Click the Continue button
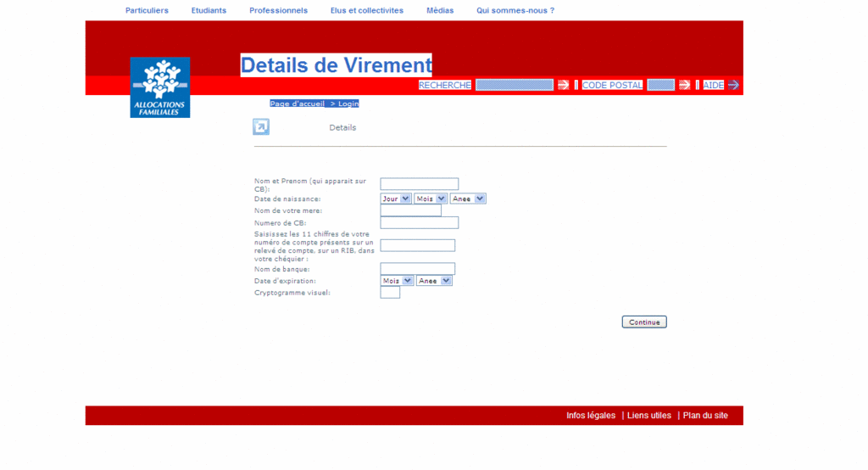 click(x=644, y=322)
